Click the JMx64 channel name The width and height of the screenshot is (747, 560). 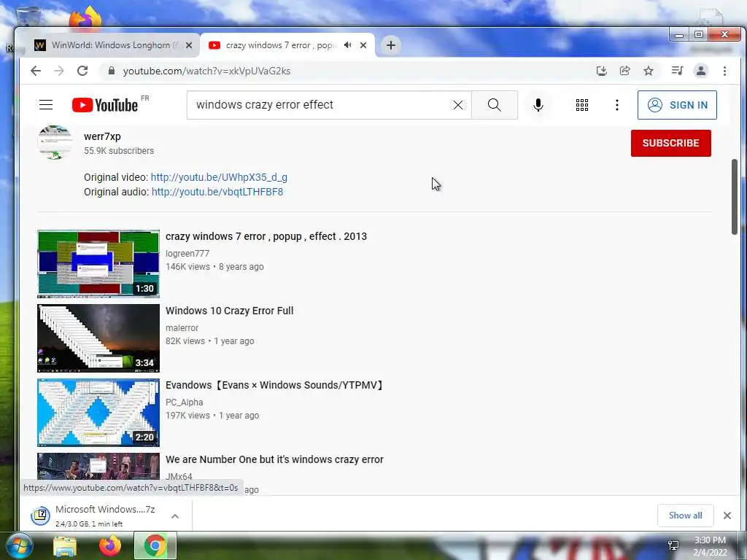tap(179, 476)
